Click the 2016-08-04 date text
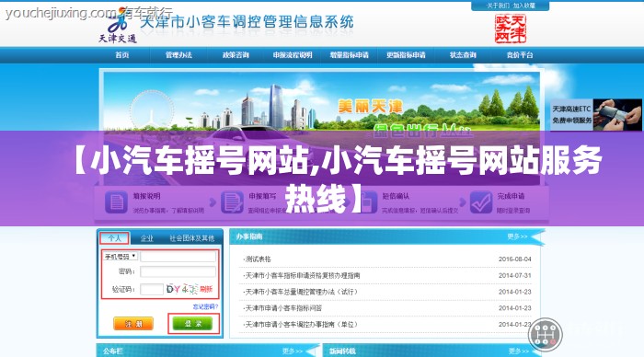644x357 pixels. 514,259
